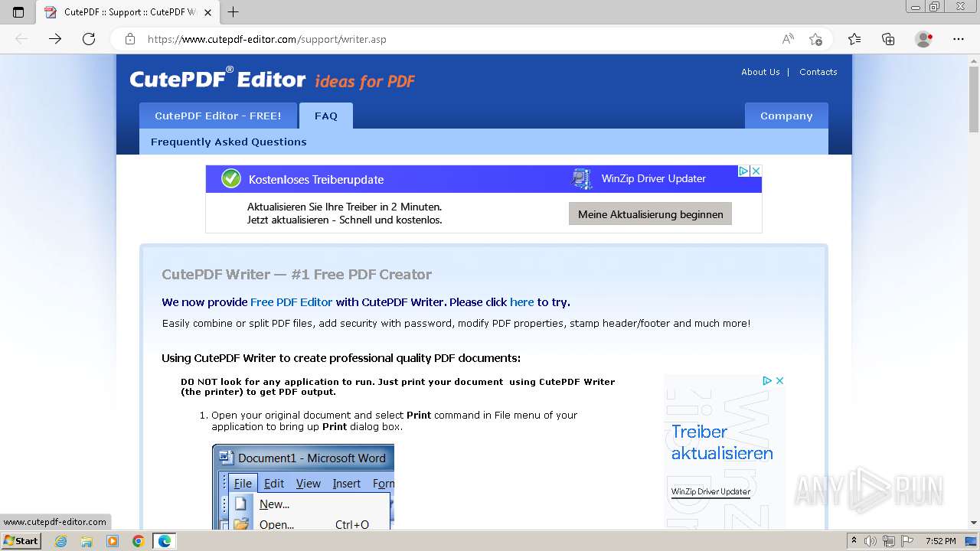Click the lock icon in the address bar

pos(130,39)
